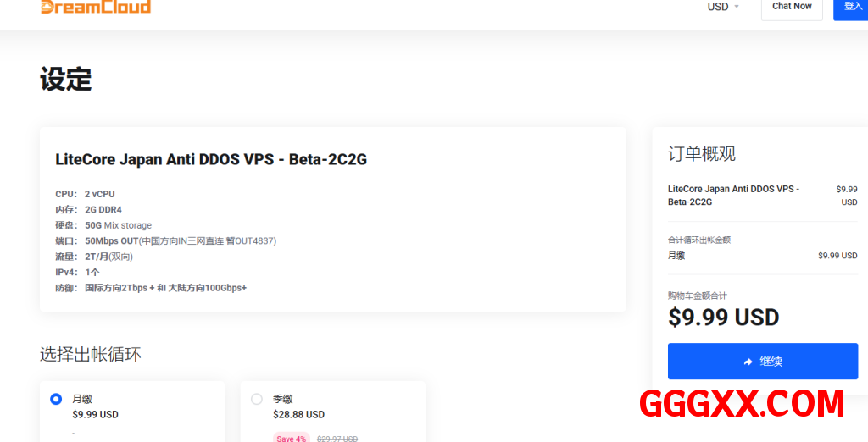Click the 设定 page heading
This screenshot has width=868, height=442.
(65, 79)
